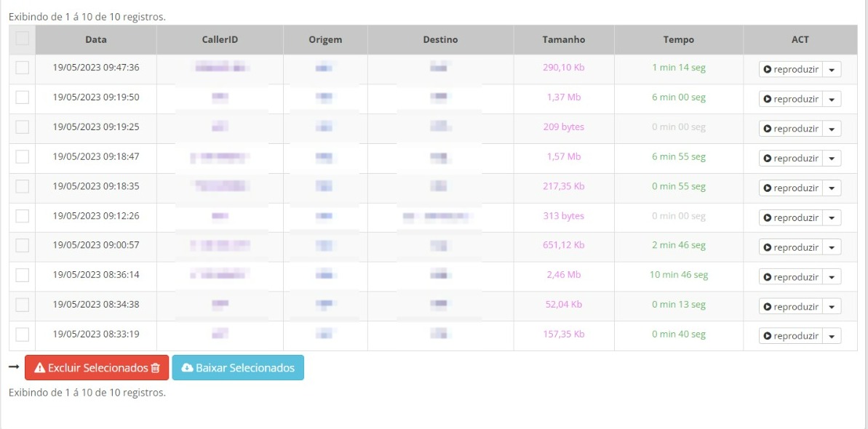Select the checkbox for 09:12:26 record
868x429 pixels.
[x=22, y=216]
